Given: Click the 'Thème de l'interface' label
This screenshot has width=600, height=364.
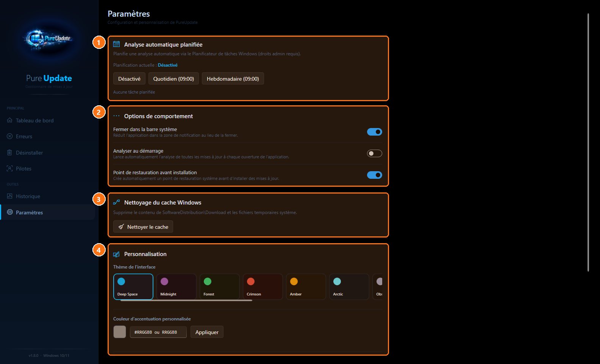Looking at the screenshot, I should click(134, 267).
